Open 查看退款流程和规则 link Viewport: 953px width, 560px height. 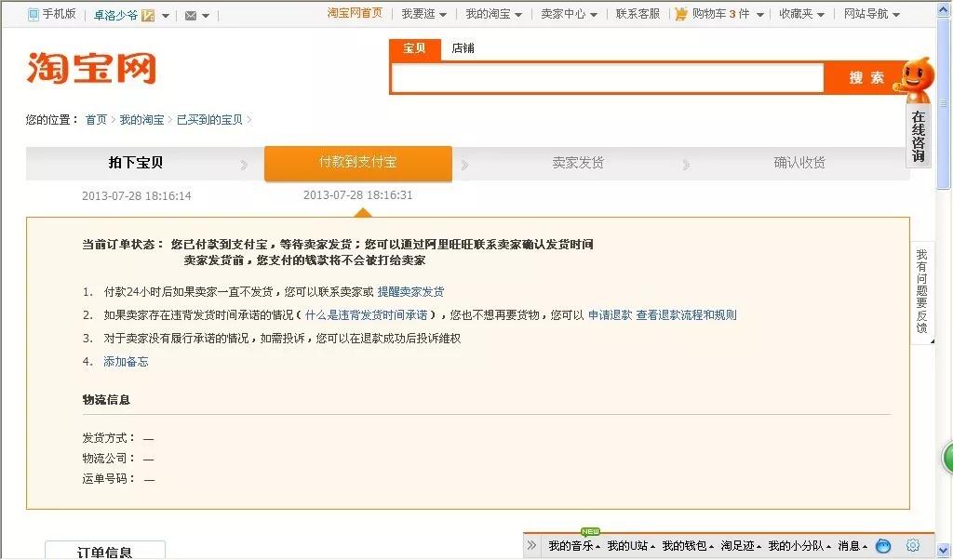[686, 314]
